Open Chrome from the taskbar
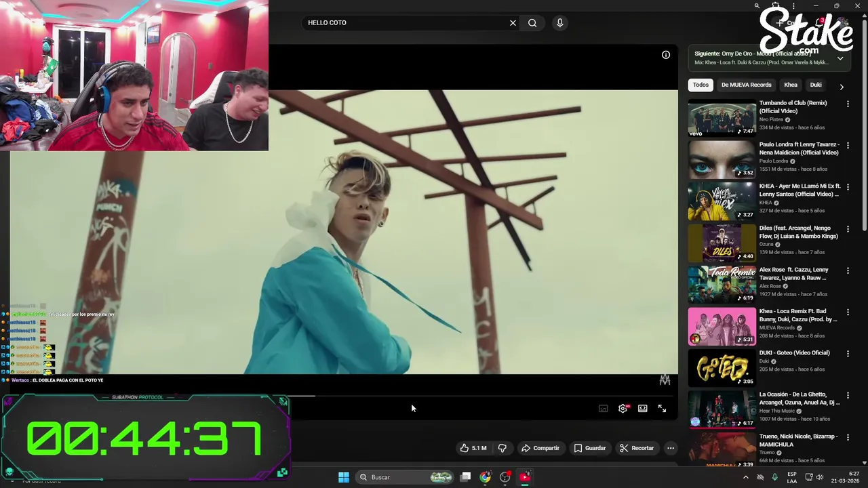This screenshot has height=488, width=868. click(485, 477)
